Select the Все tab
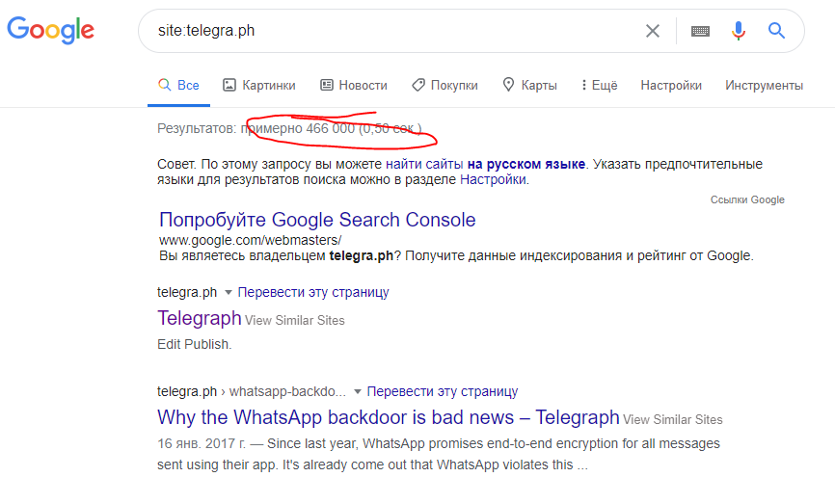 (178, 85)
